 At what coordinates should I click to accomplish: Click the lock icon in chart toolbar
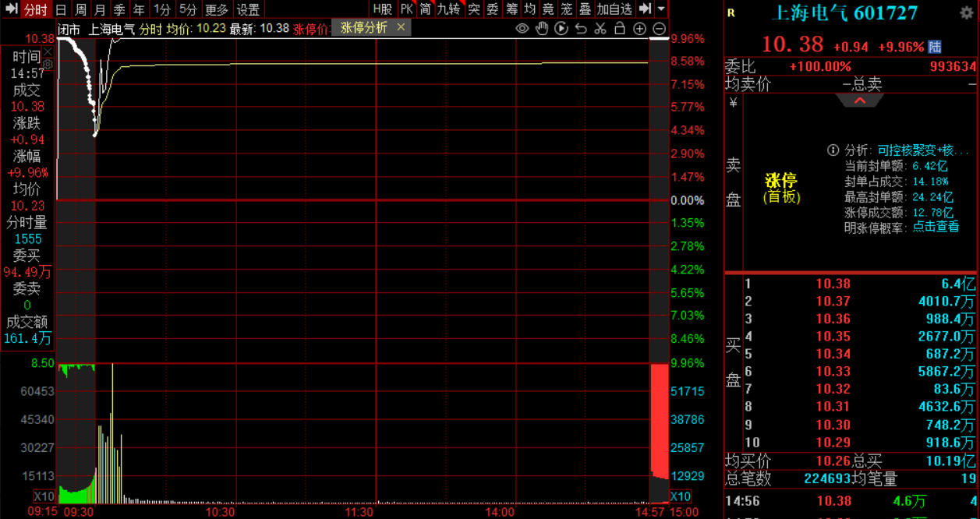pyautogui.click(x=620, y=29)
